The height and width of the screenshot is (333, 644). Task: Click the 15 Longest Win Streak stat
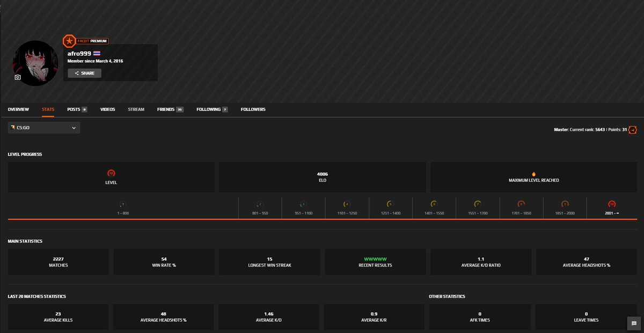(x=269, y=262)
